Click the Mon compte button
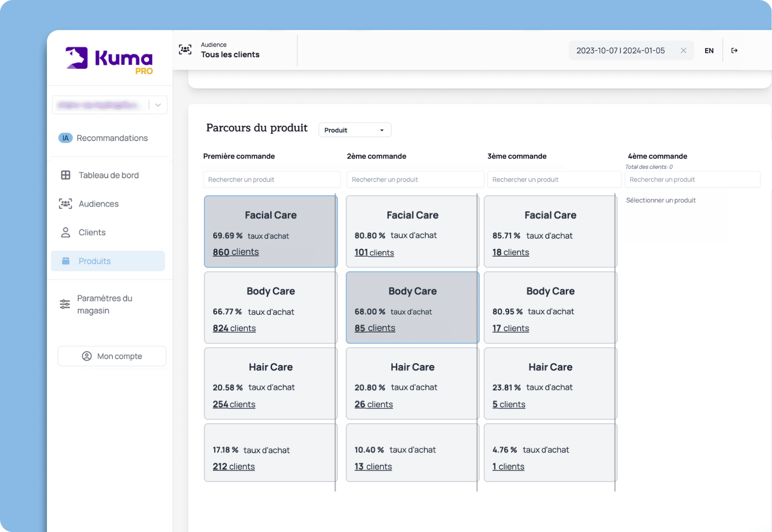This screenshot has height=532, width=772. pos(112,356)
